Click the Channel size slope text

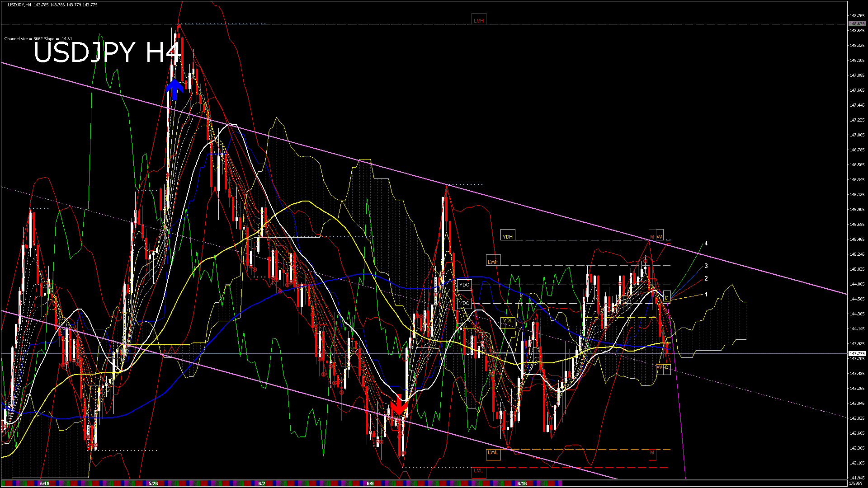[38, 39]
